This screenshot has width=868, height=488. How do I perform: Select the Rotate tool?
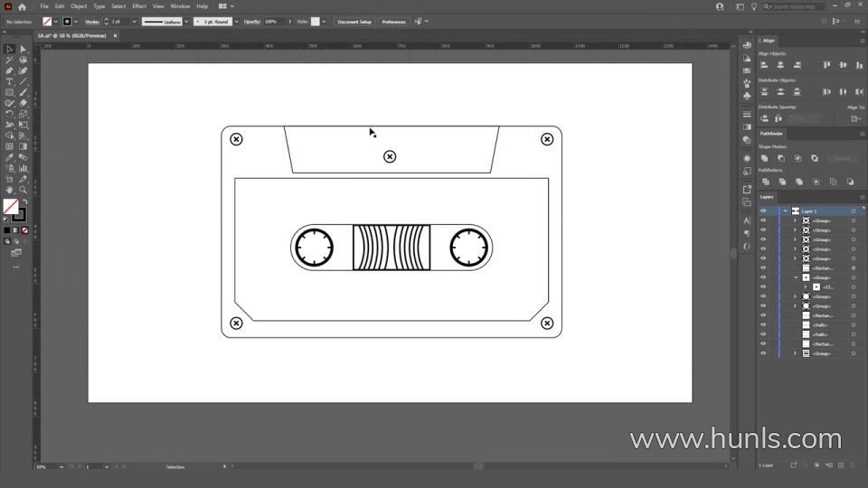point(9,114)
